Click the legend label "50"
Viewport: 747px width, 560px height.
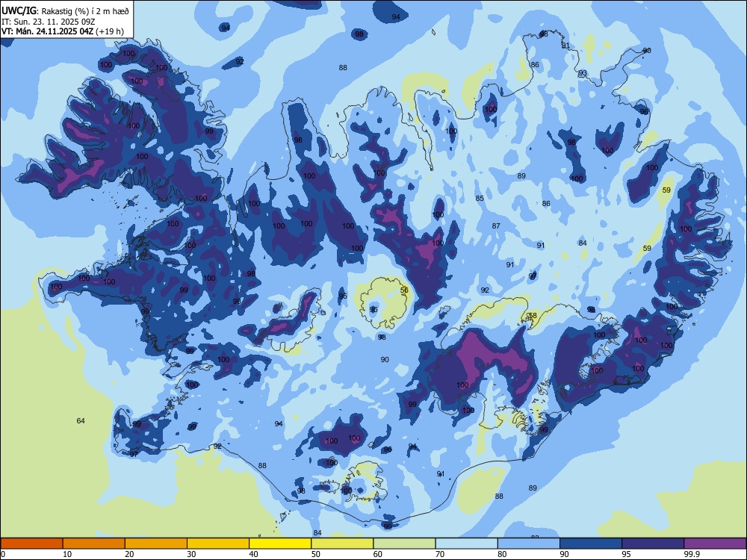[316, 554]
